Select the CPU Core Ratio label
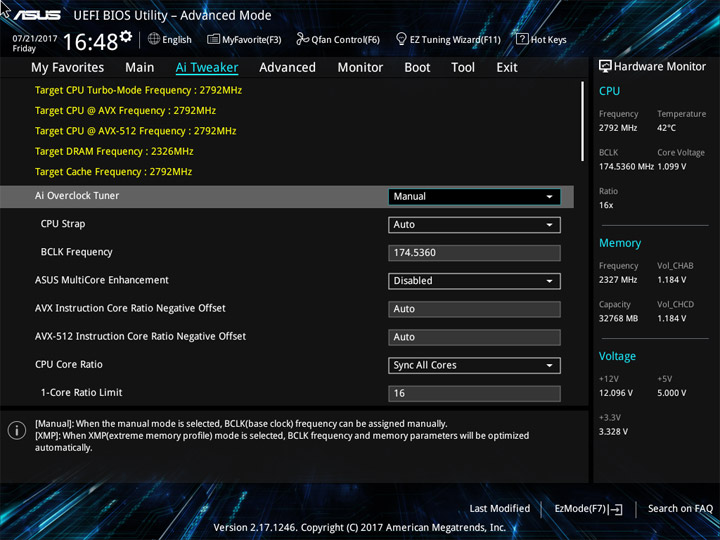The width and height of the screenshot is (720, 540). 69,365
